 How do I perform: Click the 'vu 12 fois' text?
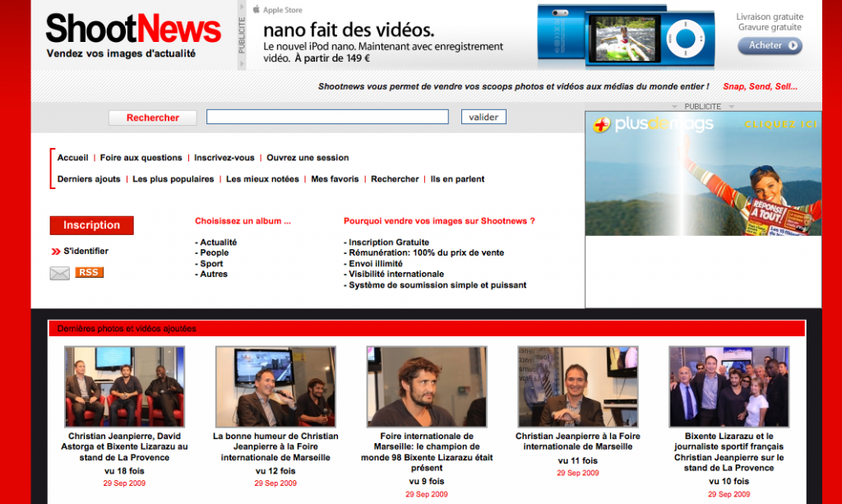coord(275,471)
